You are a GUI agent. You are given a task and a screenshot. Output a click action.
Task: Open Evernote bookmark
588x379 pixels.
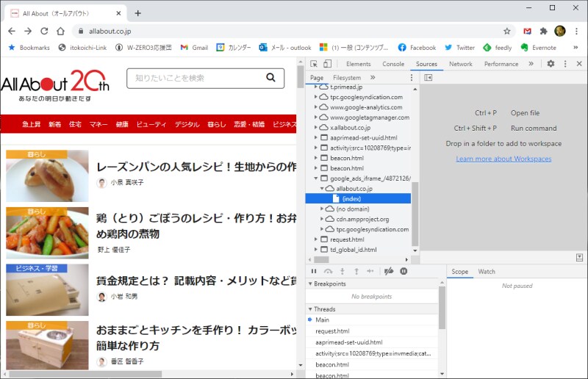(x=539, y=48)
